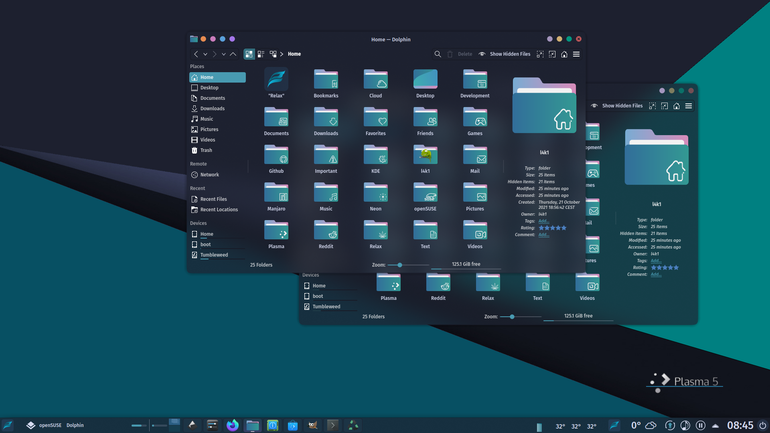
Task: Toggle Show Hidden Files in the front window
Action: coord(504,54)
